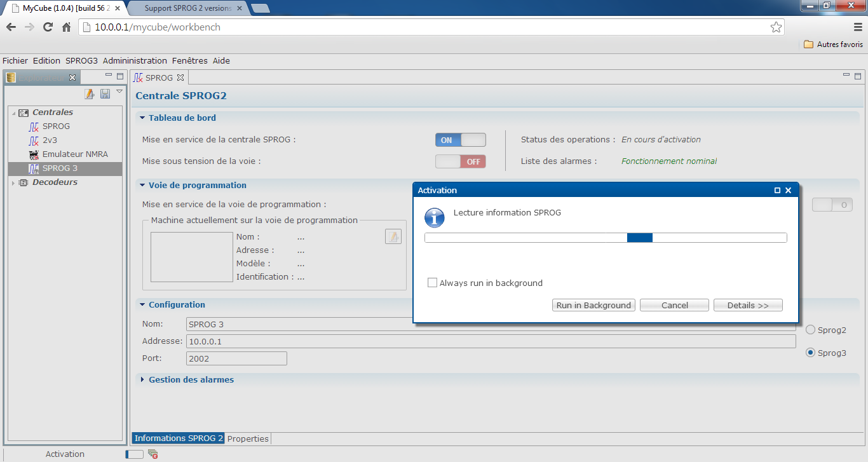The image size is (868, 462).
Task: Open the Admininistration menu
Action: point(135,60)
